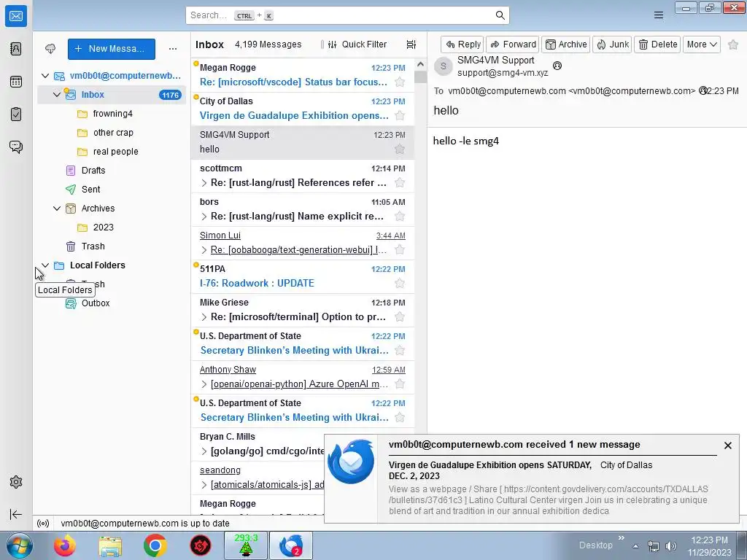Screen dimensions: 747x560
Task: Open the Address Book sidebar icon
Action: [16, 49]
